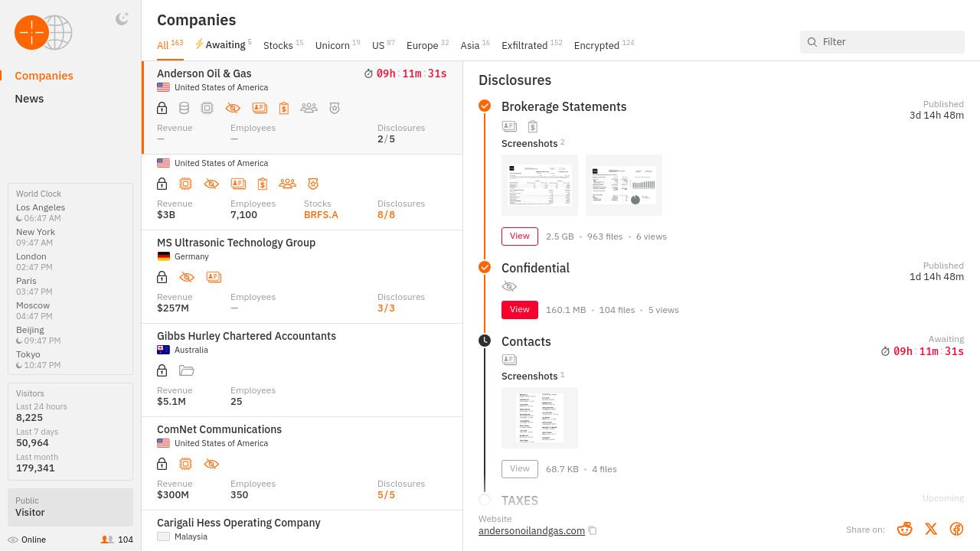Click Gibbs Hurley folder icon

[x=186, y=370]
